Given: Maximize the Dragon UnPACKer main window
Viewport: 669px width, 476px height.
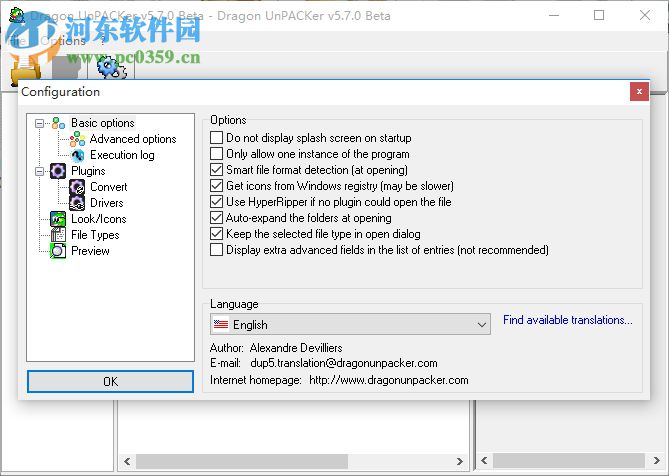Looking at the screenshot, I should click(x=599, y=15).
